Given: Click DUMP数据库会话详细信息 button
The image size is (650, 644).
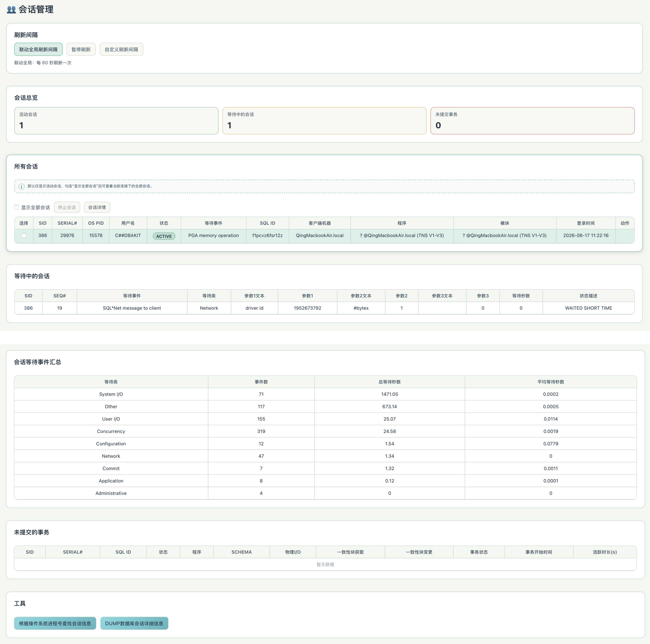Looking at the screenshot, I should tap(134, 623).
